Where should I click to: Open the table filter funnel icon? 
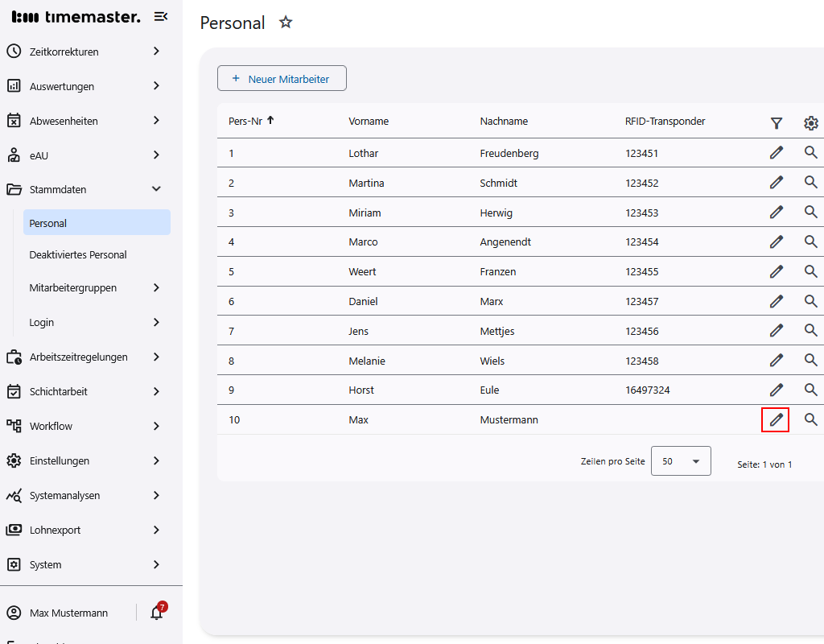click(776, 122)
